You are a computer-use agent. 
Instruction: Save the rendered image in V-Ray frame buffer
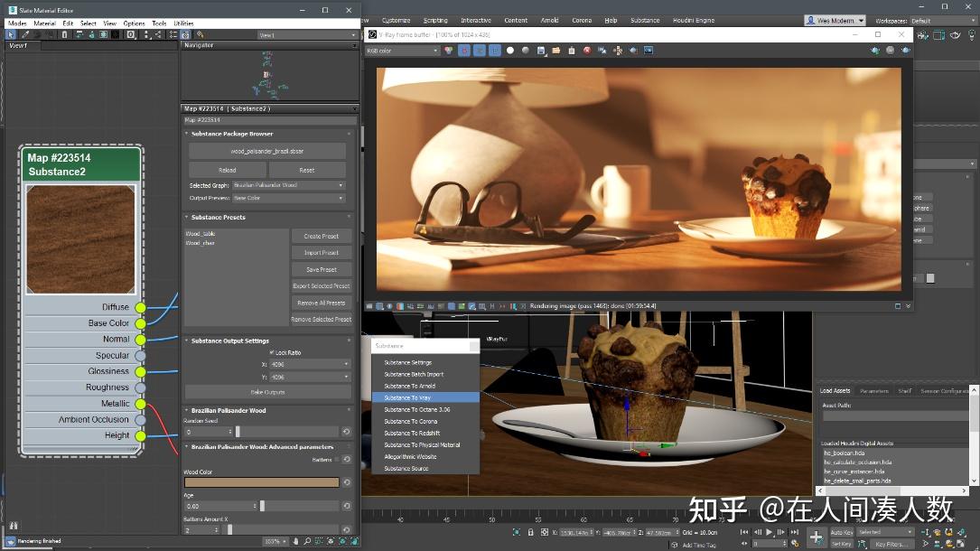tap(541, 50)
